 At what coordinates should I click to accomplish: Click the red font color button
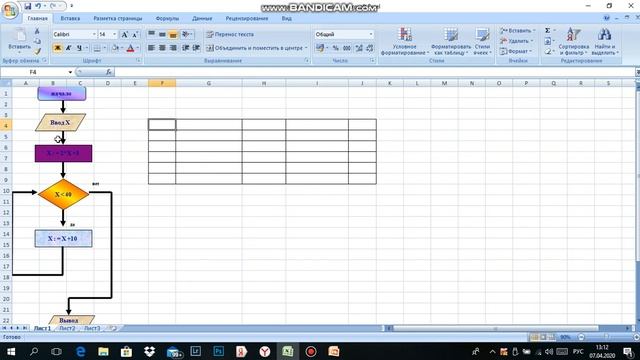click(130, 48)
